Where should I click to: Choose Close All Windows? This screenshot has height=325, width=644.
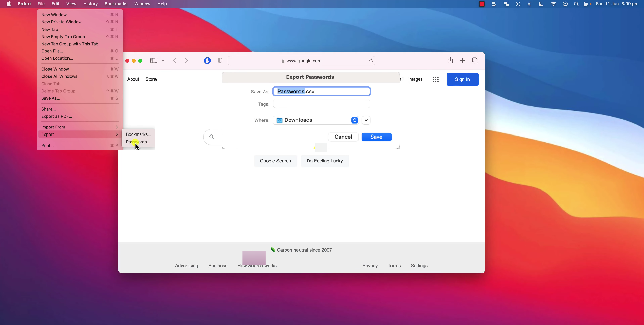tap(80, 76)
